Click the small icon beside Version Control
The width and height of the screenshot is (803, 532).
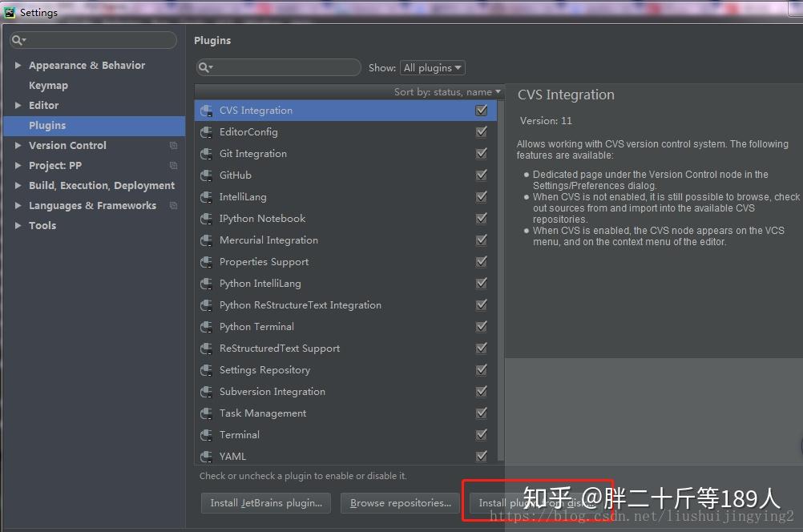pyautogui.click(x=173, y=145)
